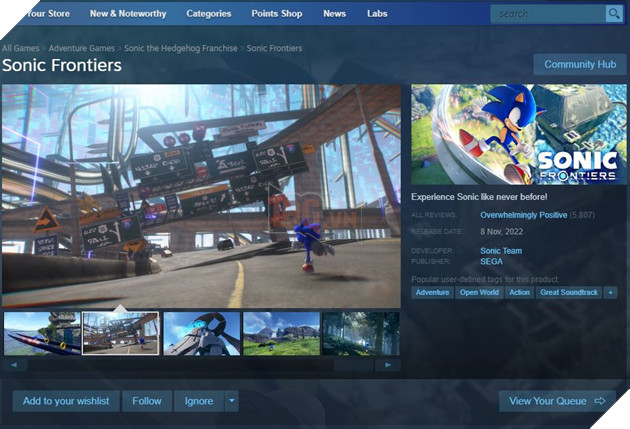Select the Action tag
This screenshot has height=429, width=630.
(519, 292)
